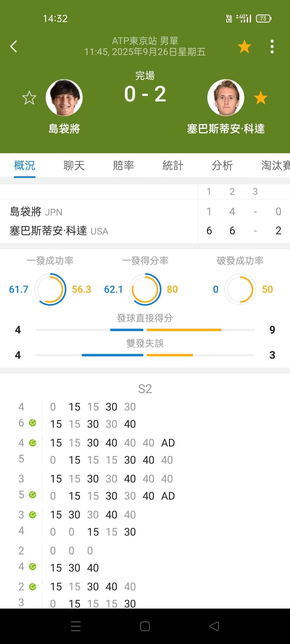Tap 島袋將 JPN row in score table
The height and width of the screenshot is (644, 290).
coord(145,211)
